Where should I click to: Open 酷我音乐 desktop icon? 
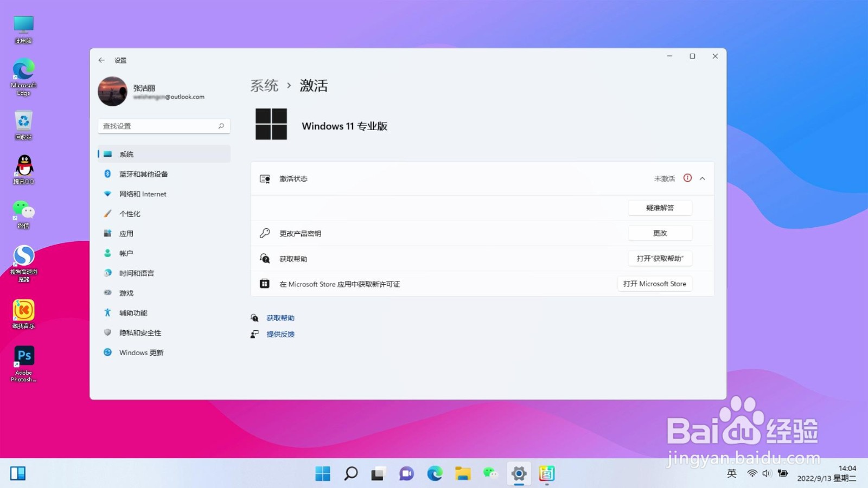[23, 314]
